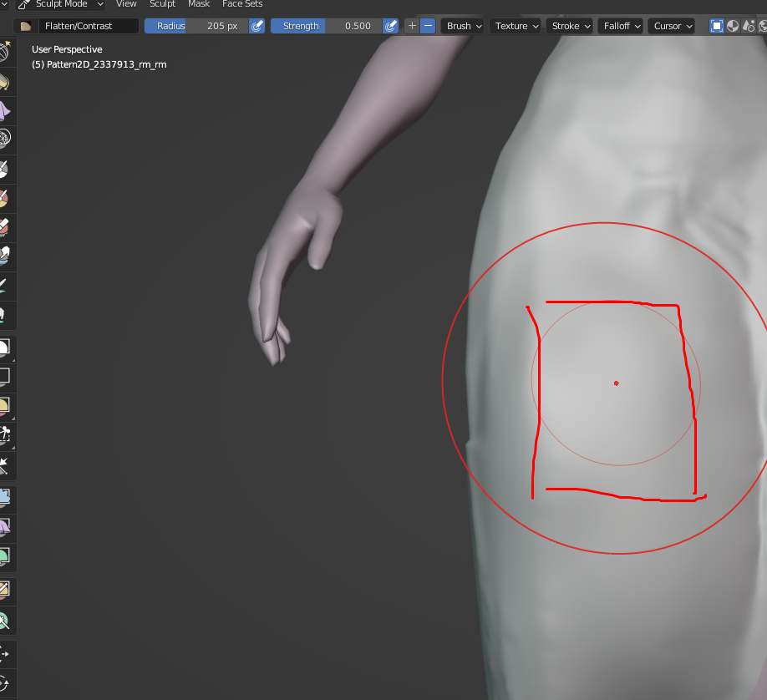767x700 pixels.
Task: Toggle pressure sensitivity for Radius
Action: click(x=257, y=26)
